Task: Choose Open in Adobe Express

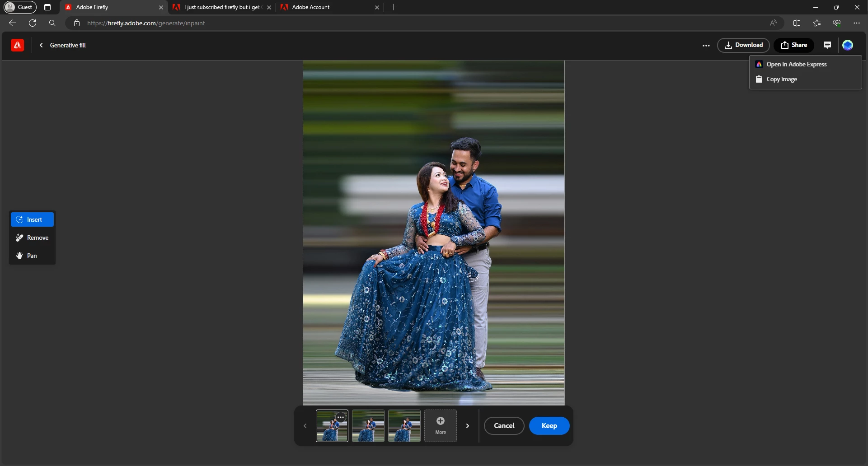Action: click(x=796, y=65)
